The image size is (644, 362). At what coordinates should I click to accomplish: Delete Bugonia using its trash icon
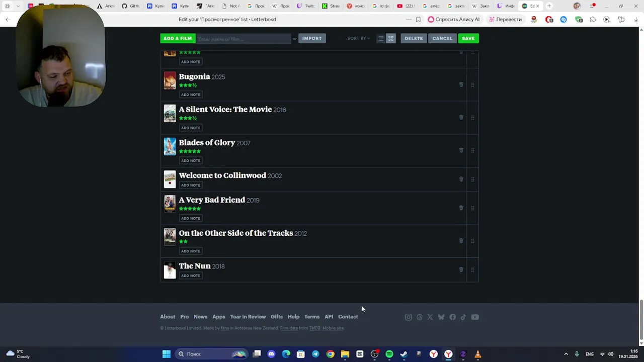pyautogui.click(x=461, y=84)
